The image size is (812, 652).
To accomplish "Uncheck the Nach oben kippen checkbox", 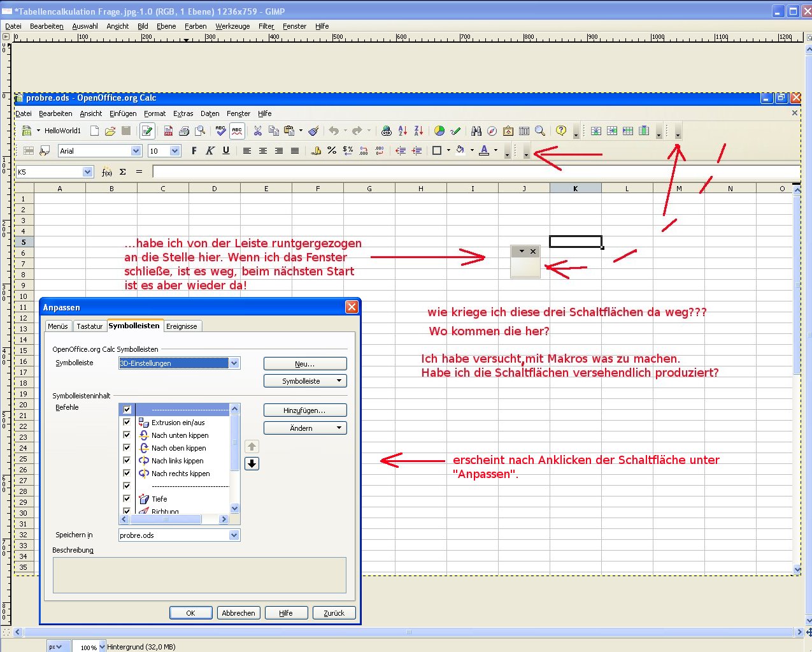I will pos(127,447).
